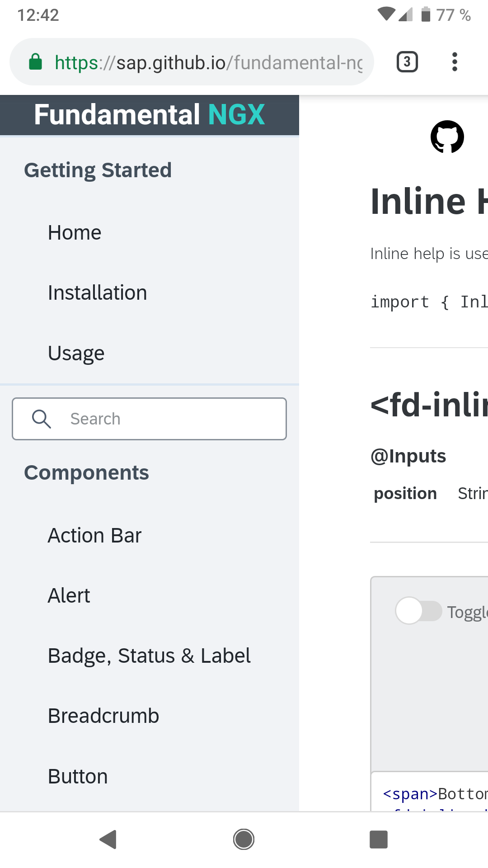Open the browser three-dot menu

click(455, 62)
